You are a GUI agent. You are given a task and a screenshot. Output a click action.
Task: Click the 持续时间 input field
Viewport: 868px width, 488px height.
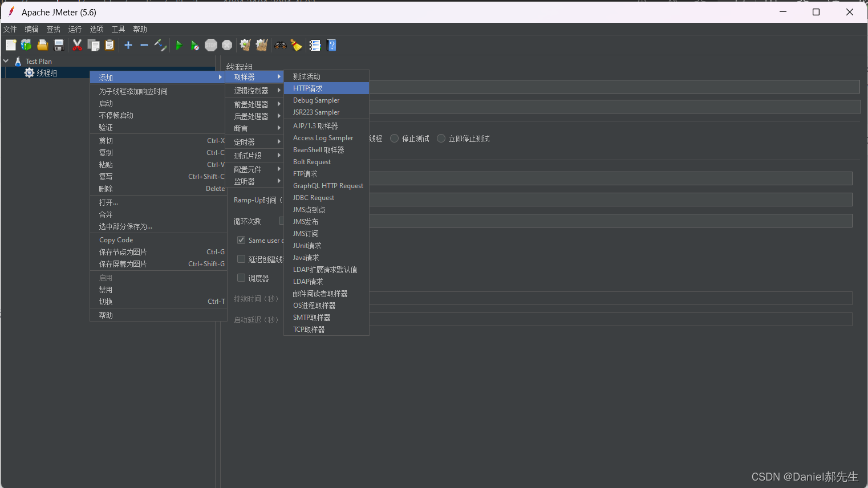coord(611,298)
